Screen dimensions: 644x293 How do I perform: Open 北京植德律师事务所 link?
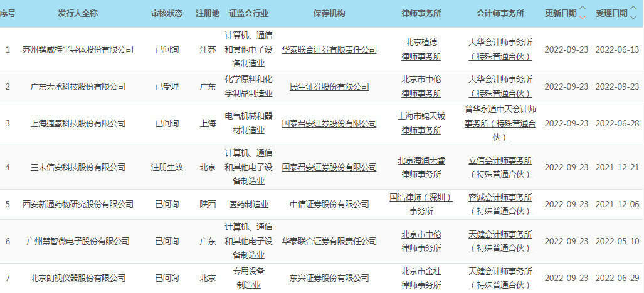pos(421,49)
